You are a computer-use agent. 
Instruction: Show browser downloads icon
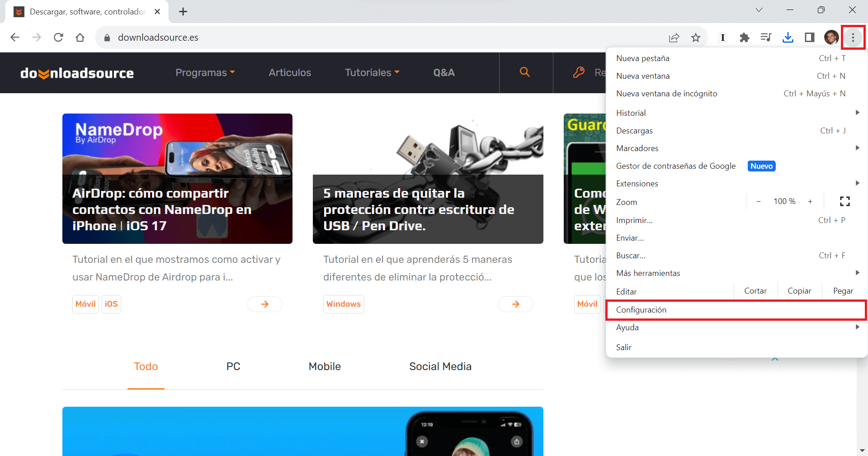coord(788,38)
